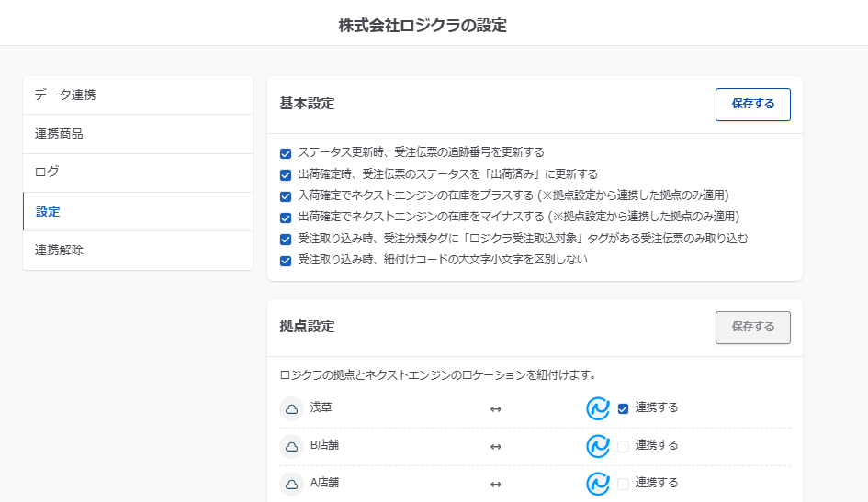
Task: Enable 連携する for B店舗
Action: (624, 446)
